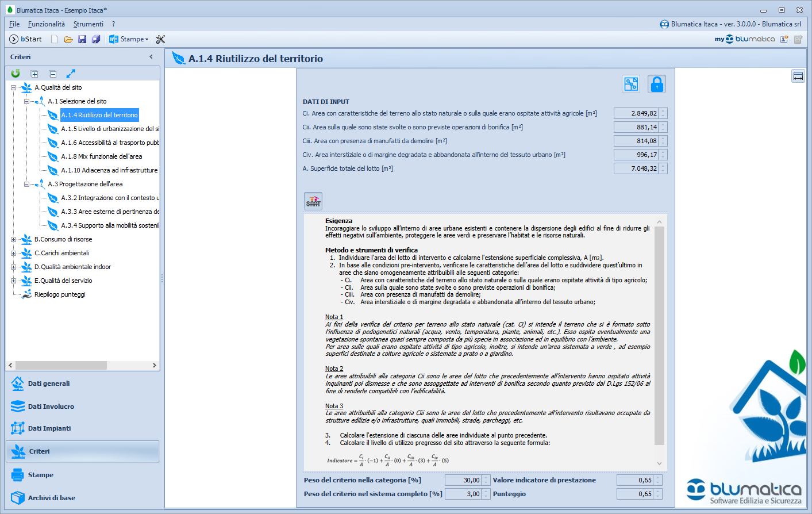Open the Funzionalità menu

tap(47, 24)
